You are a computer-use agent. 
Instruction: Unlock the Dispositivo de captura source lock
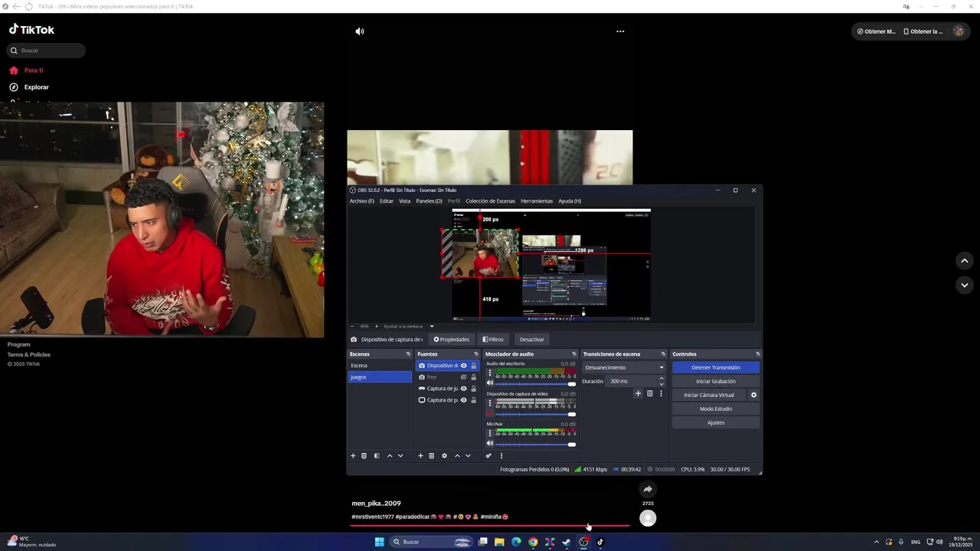[473, 365]
